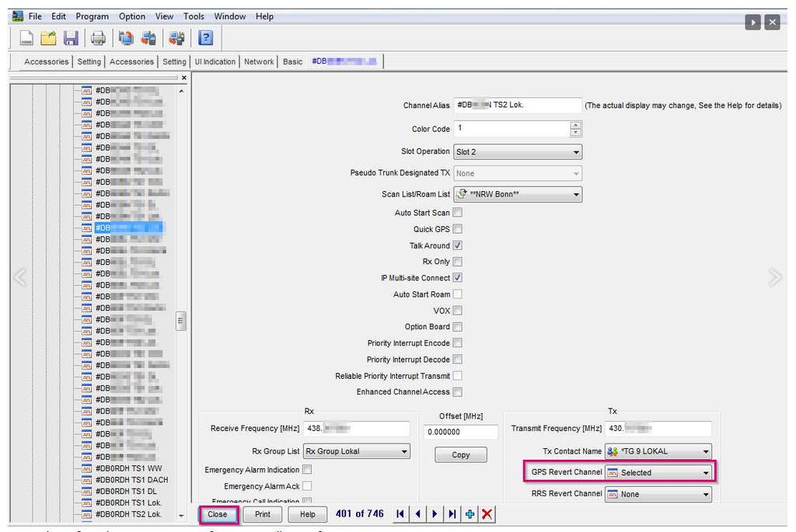Open the Slot Operation dropdown
Screen dimensions: 796x532
pyautogui.click(x=518, y=151)
